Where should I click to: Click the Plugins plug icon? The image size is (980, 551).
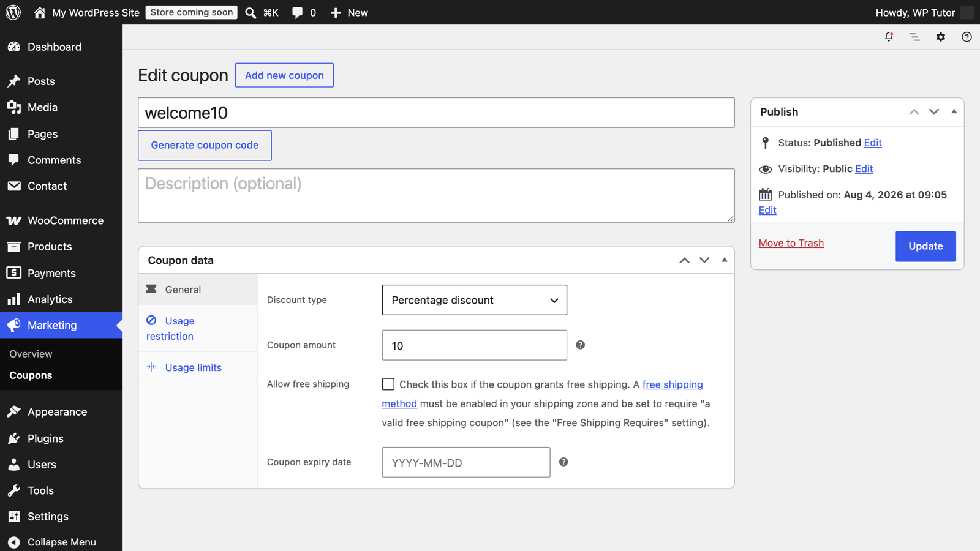click(x=14, y=438)
